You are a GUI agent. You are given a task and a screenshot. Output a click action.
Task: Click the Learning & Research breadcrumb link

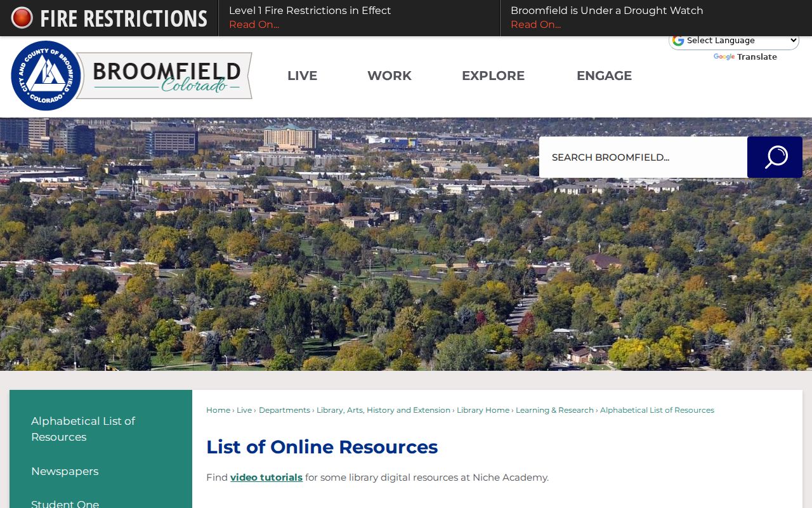pyautogui.click(x=554, y=410)
